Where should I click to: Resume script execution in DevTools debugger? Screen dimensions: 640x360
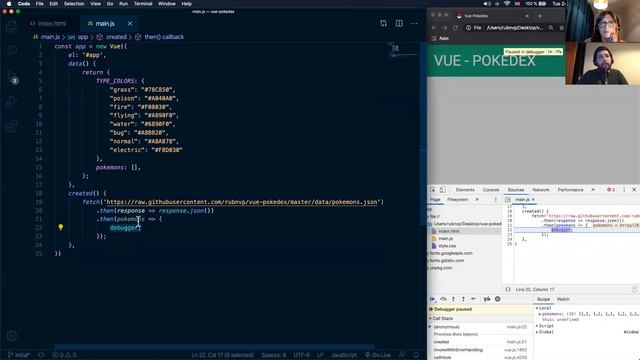[x=432, y=299]
